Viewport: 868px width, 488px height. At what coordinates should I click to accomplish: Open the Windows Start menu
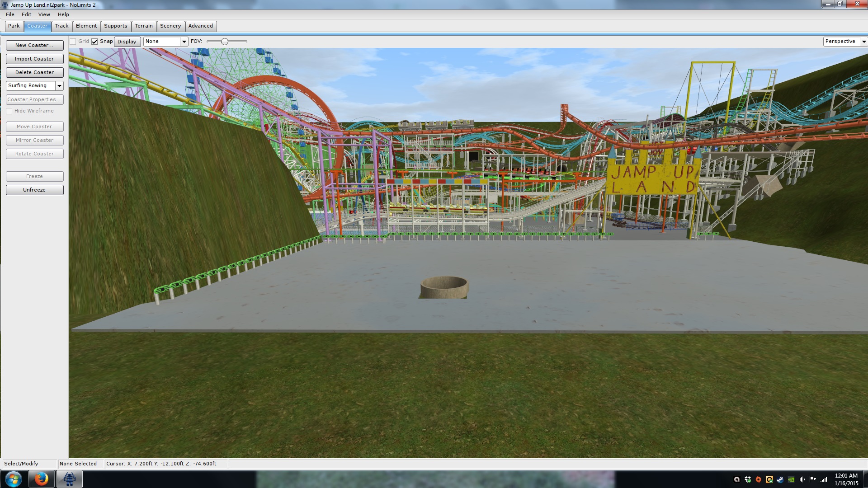[x=14, y=479]
